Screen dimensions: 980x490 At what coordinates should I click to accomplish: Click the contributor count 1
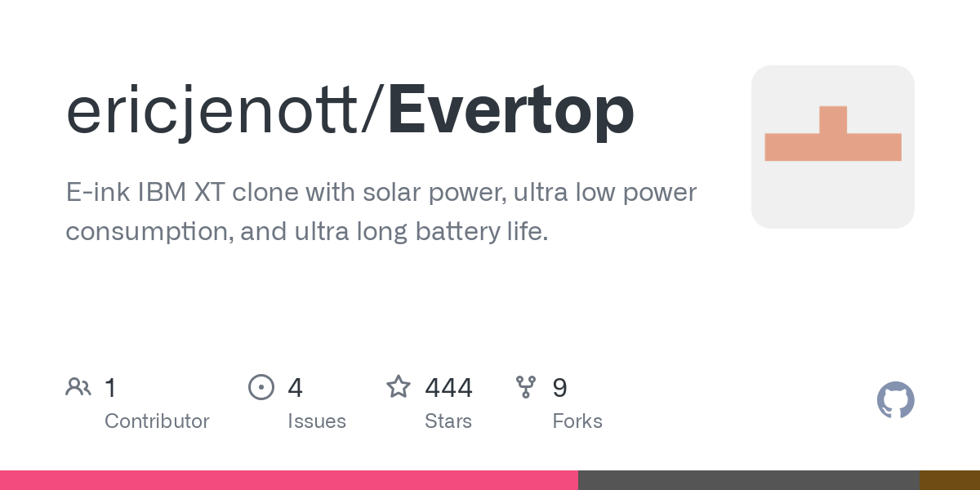tap(110, 388)
